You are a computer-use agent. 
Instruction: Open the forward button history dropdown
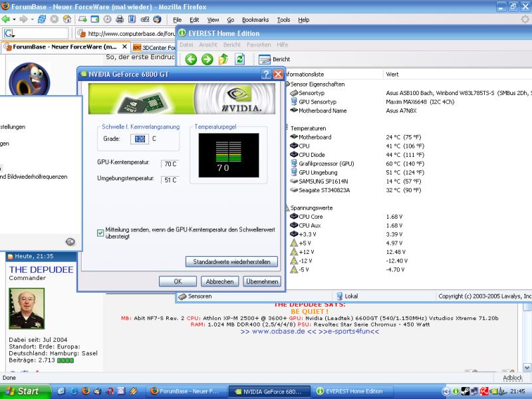coord(32,20)
